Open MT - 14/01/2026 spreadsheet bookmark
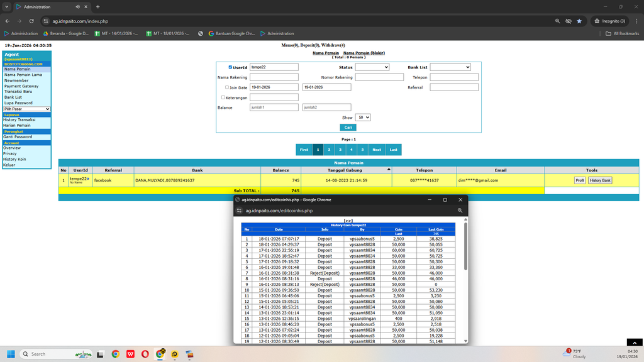Screen dimensions: 644x362 click(116, 33)
